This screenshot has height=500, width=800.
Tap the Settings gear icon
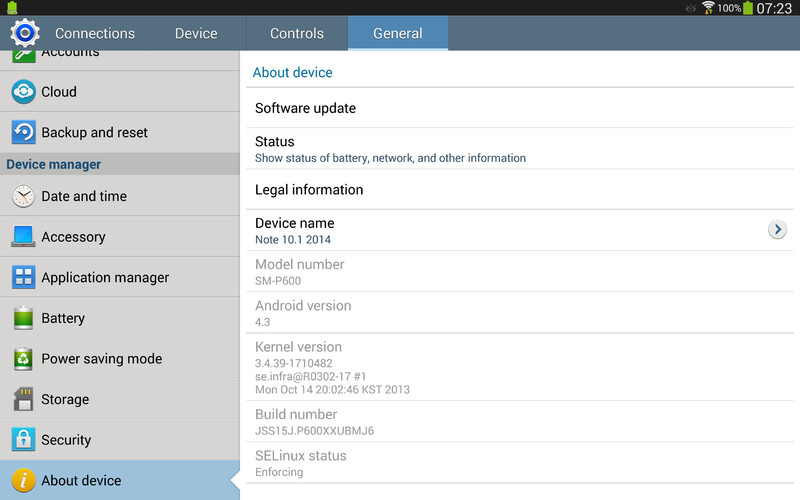tap(24, 32)
